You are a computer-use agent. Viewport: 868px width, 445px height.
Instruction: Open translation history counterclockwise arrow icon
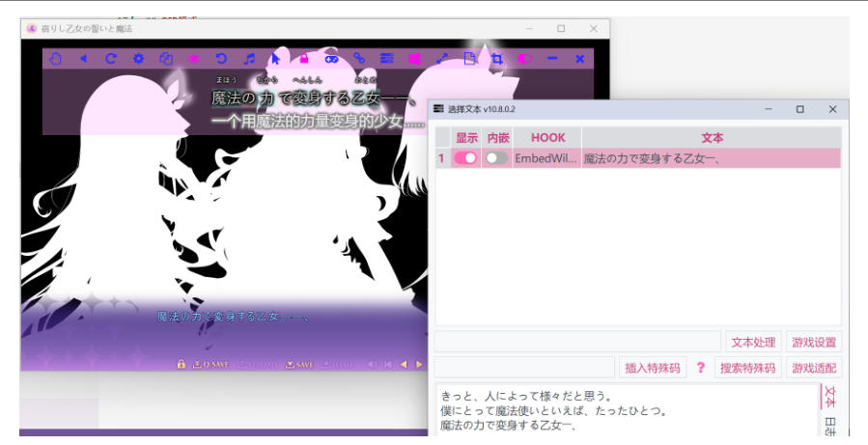tap(221, 59)
